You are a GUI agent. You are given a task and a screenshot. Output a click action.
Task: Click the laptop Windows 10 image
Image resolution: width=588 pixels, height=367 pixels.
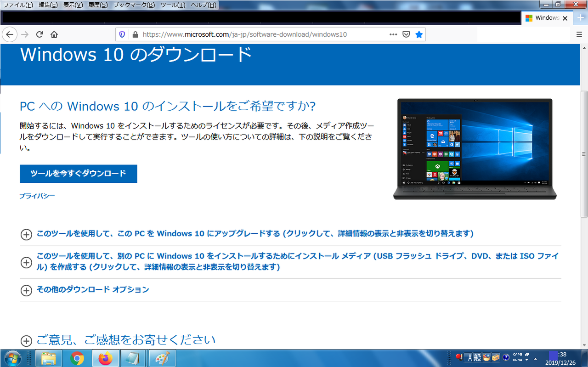pos(475,149)
